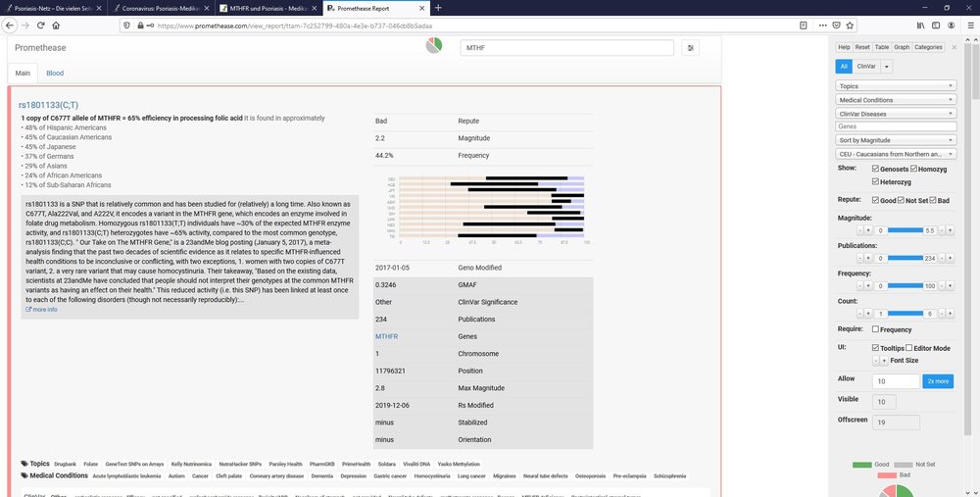Open the CEU population dropdown
Viewport: 980px width, 497px height.
coord(896,154)
